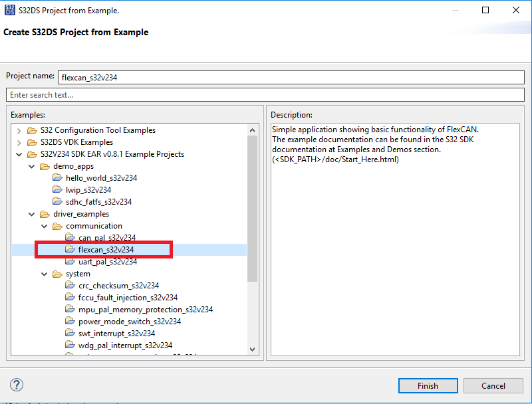
Task: Click the S32DS logo in title bar
Action: click(x=10, y=10)
